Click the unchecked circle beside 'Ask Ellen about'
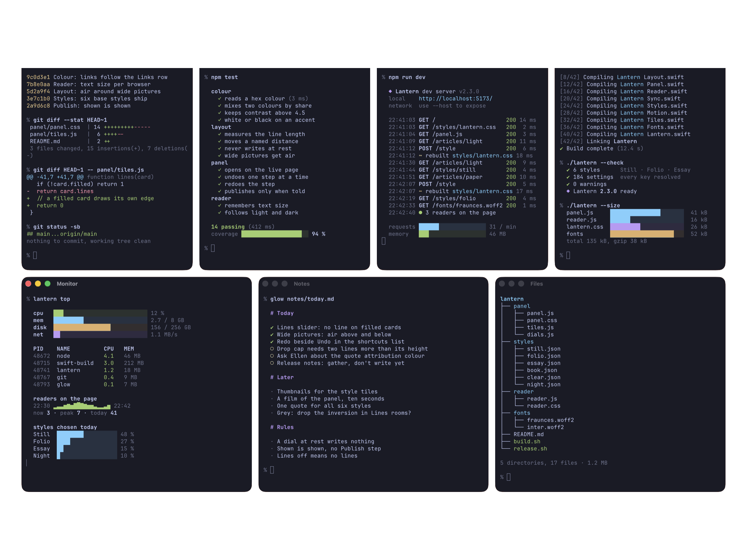The height and width of the screenshot is (560, 747). [272, 356]
